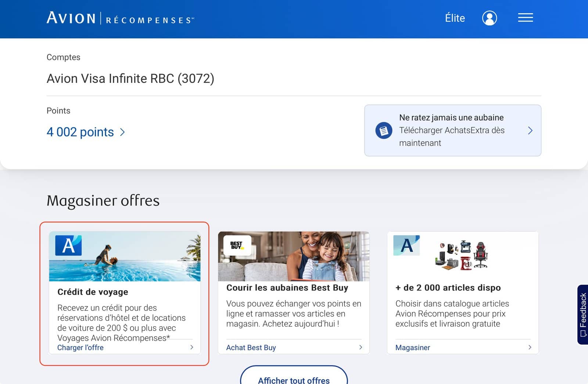Click the catalogue products image
Viewport: 588px width, 384px height.
(462, 255)
